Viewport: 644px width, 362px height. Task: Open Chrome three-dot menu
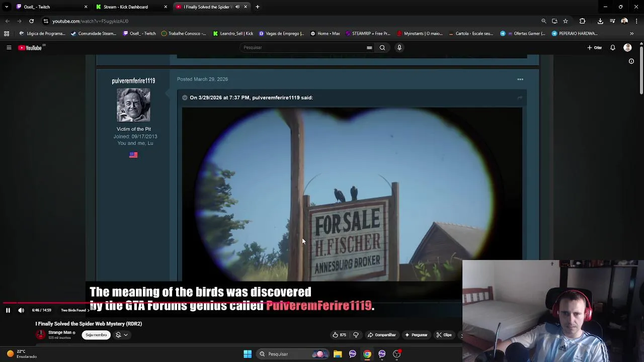point(636,21)
